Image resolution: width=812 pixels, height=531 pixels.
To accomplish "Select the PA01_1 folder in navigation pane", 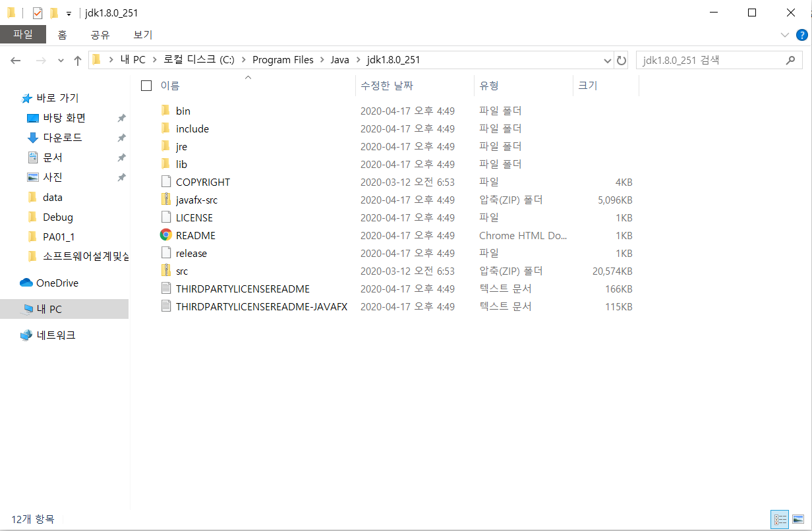I will (x=59, y=237).
